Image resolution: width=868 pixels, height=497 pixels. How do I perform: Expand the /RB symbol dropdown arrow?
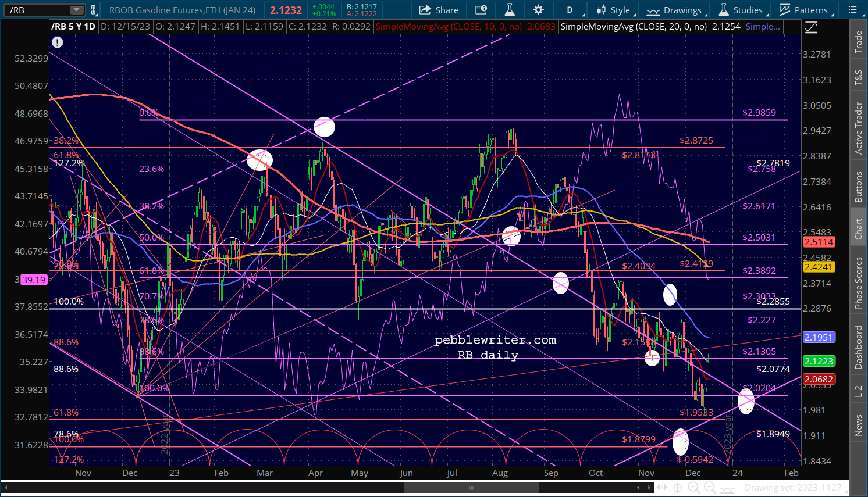(77, 10)
